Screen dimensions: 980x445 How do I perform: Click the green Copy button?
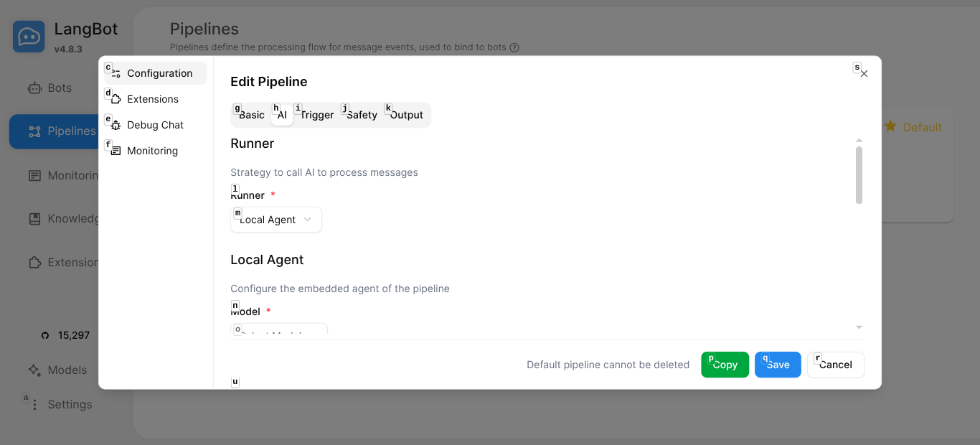click(725, 365)
